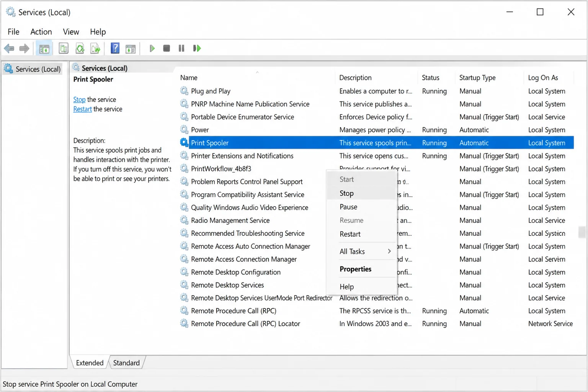Select Services (Local) in the console tree
588x392 pixels.
point(33,69)
